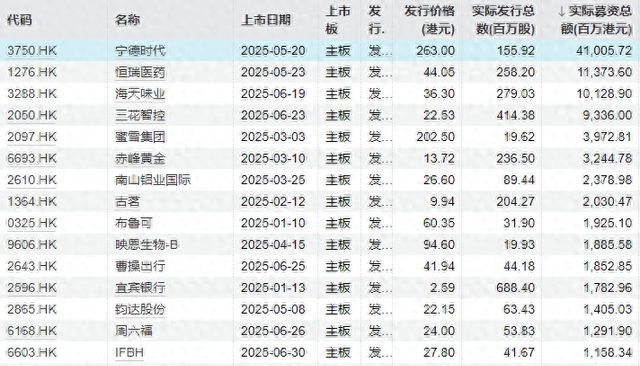Image resolution: width=640 pixels, height=366 pixels.
Task: Select the 曹操出行 company name
Action: point(140,266)
